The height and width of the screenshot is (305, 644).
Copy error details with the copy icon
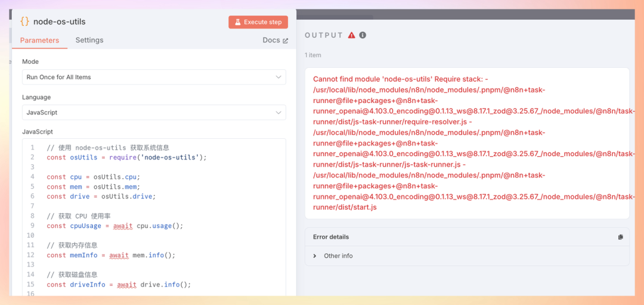620,237
